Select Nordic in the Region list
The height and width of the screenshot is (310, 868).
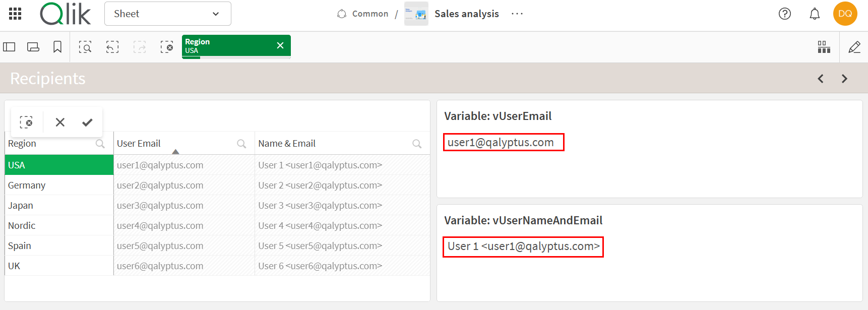pos(59,225)
